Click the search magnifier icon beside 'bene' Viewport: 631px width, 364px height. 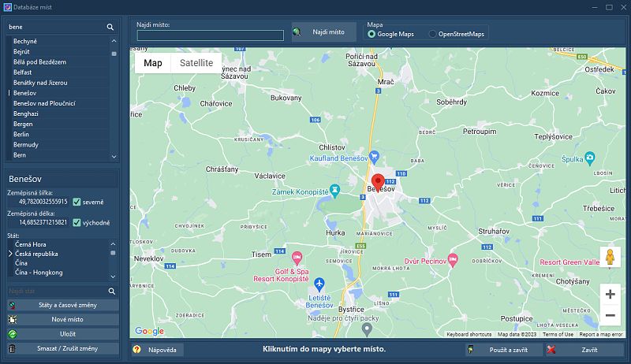(110, 27)
